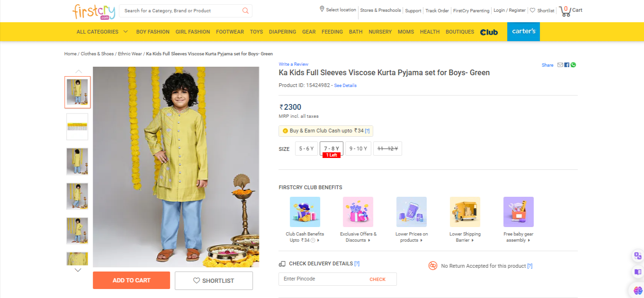Open the Boy Fashion menu
Image resolution: width=644 pixels, height=298 pixels.
[x=152, y=32]
